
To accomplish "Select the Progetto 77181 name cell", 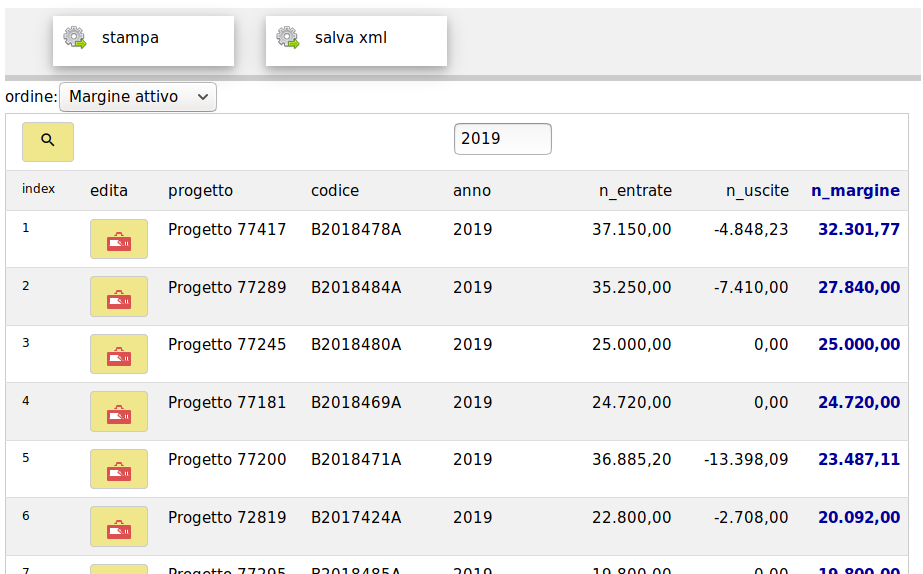I will (227, 402).
